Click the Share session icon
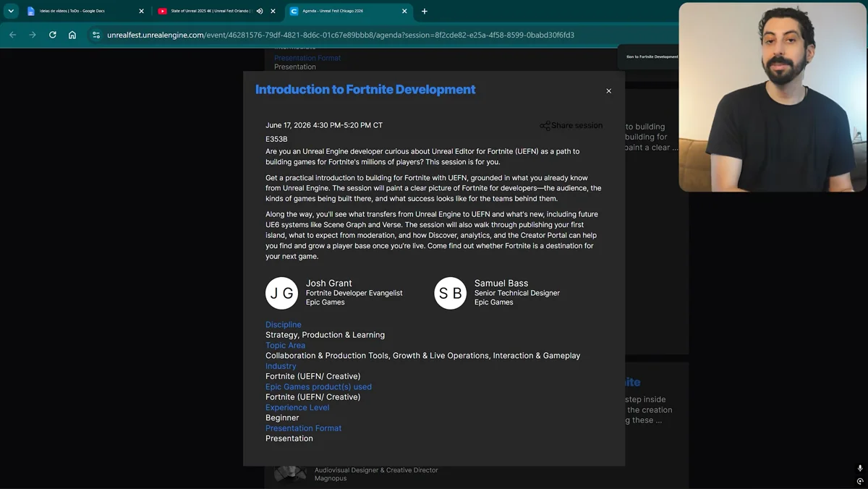The image size is (868, 489). pyautogui.click(x=545, y=126)
